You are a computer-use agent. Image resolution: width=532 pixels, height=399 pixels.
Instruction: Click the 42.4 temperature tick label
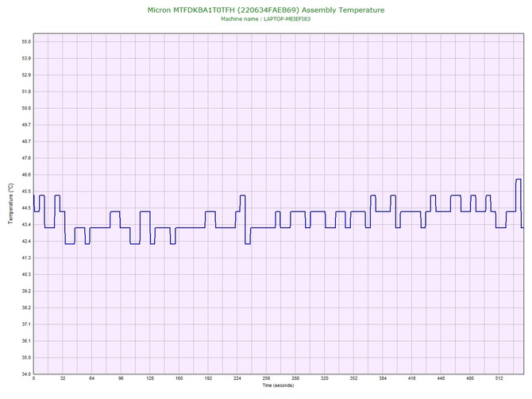pyautogui.click(x=26, y=241)
